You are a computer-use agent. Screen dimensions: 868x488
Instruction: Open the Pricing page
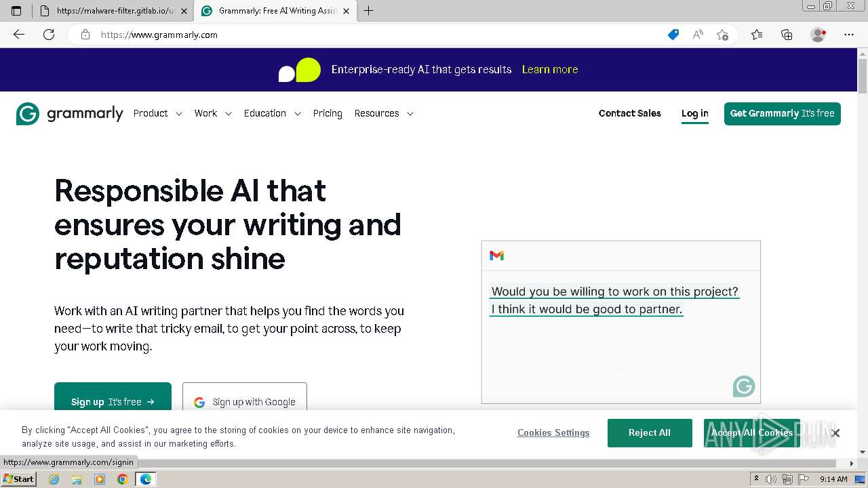coord(328,113)
